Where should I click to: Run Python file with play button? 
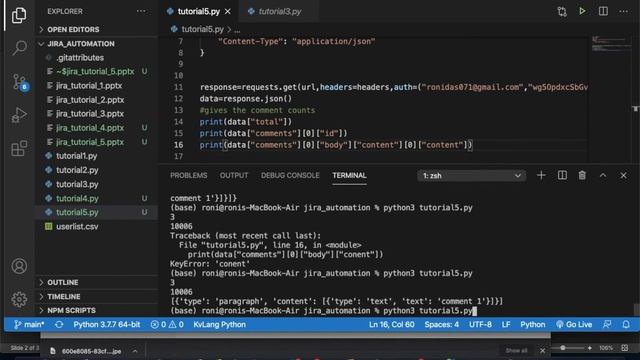[x=582, y=11]
